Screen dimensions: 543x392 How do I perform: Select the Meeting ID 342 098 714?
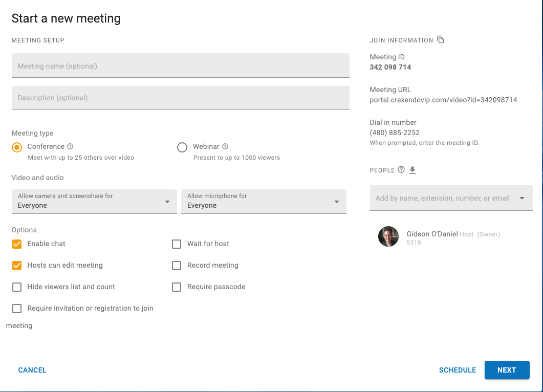coord(390,67)
